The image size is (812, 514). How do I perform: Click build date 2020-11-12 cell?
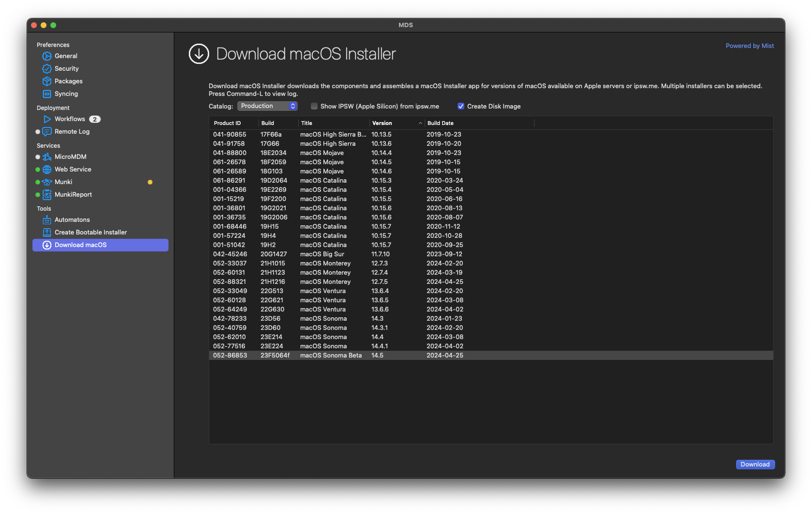[444, 227]
